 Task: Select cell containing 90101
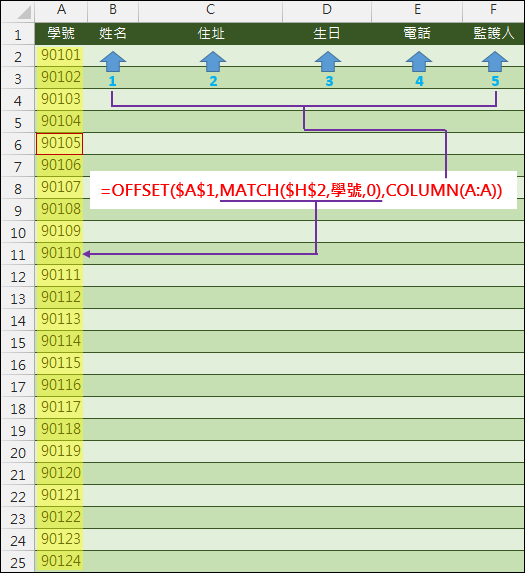coord(60,56)
